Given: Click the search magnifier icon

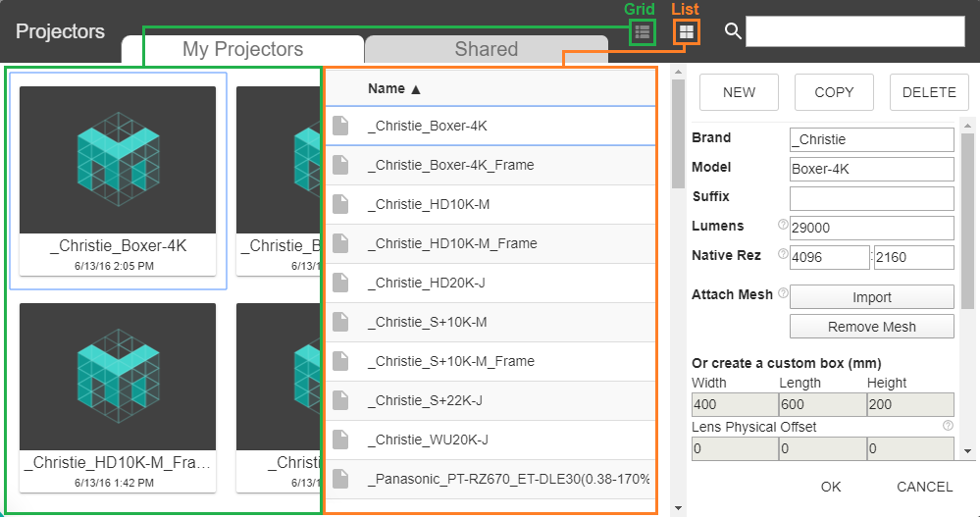Looking at the screenshot, I should (x=732, y=31).
